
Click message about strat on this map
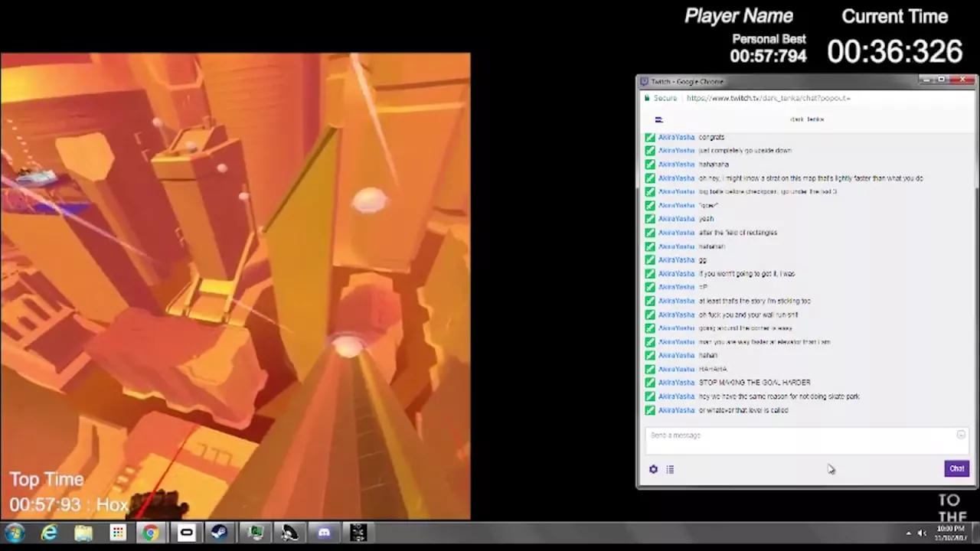click(x=811, y=178)
